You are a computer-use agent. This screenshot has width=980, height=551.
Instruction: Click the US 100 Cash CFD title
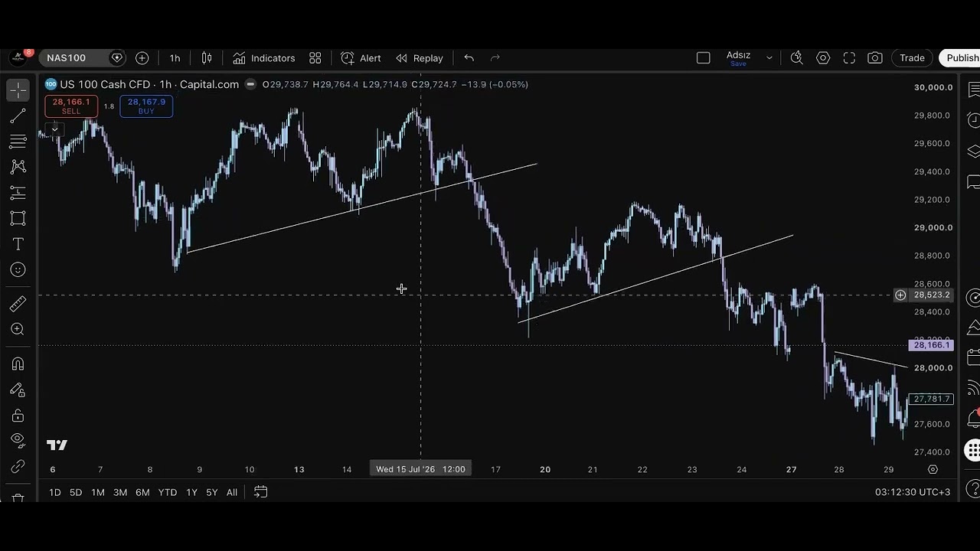coord(149,84)
